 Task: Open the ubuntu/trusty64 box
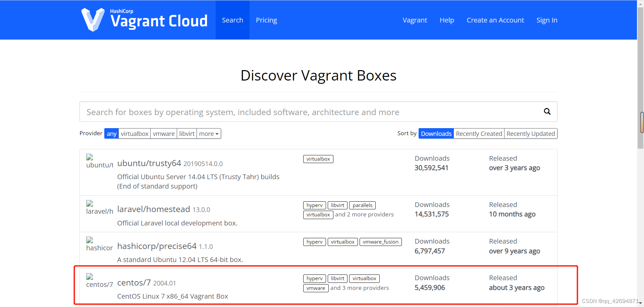149,163
